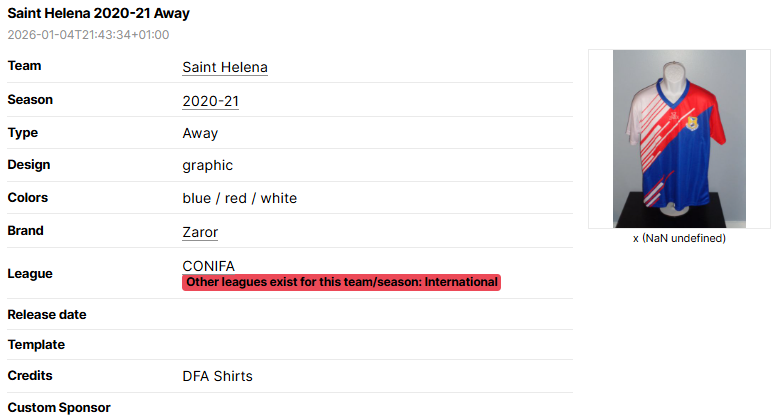
Task: Click the League row label
Action: [30, 273]
